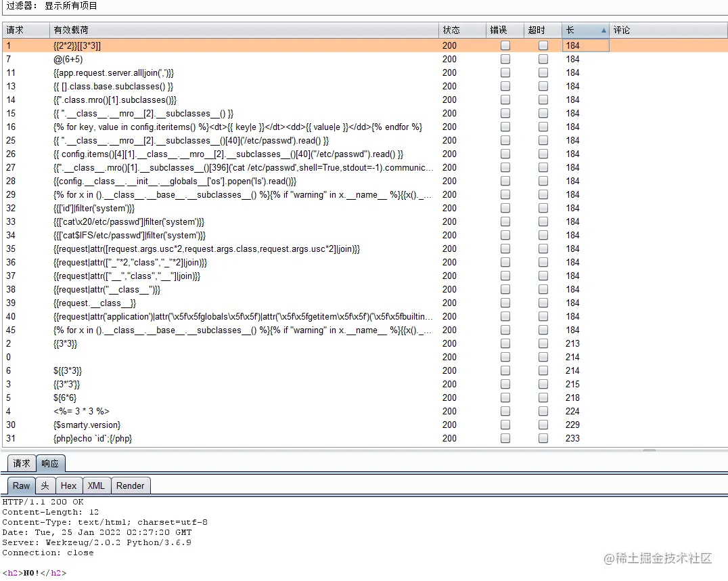Select the cat$IFS/etc/passwd payload row
728x581 pixels.
[364, 235]
